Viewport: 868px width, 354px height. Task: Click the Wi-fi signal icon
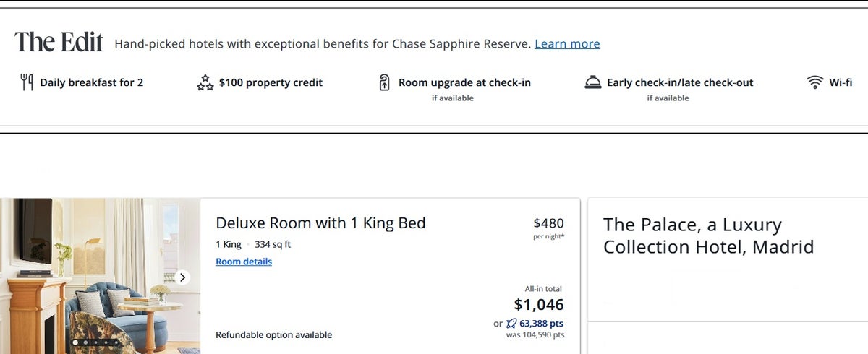pyautogui.click(x=814, y=82)
